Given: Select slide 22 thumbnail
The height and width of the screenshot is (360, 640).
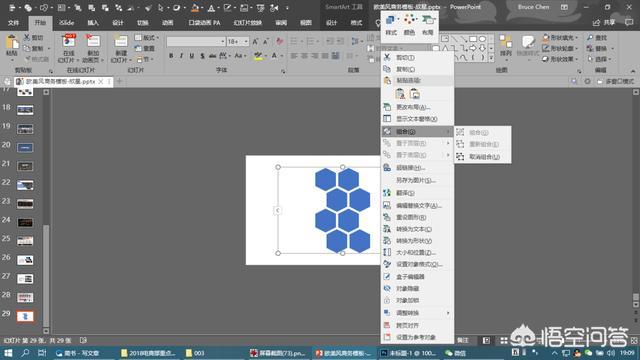Looking at the screenshot, I should point(25,184).
